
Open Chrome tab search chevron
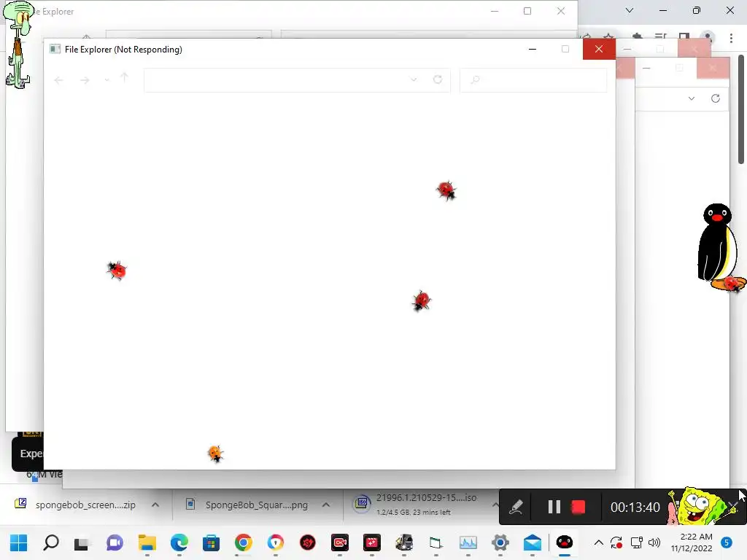[x=630, y=10]
